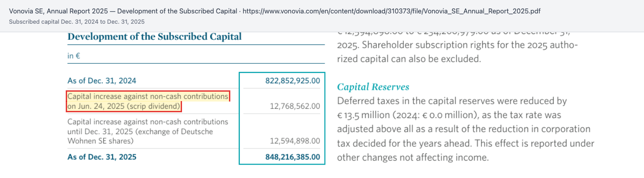Select the value 822,852,925.00
The width and height of the screenshot is (644, 178).
tap(292, 81)
